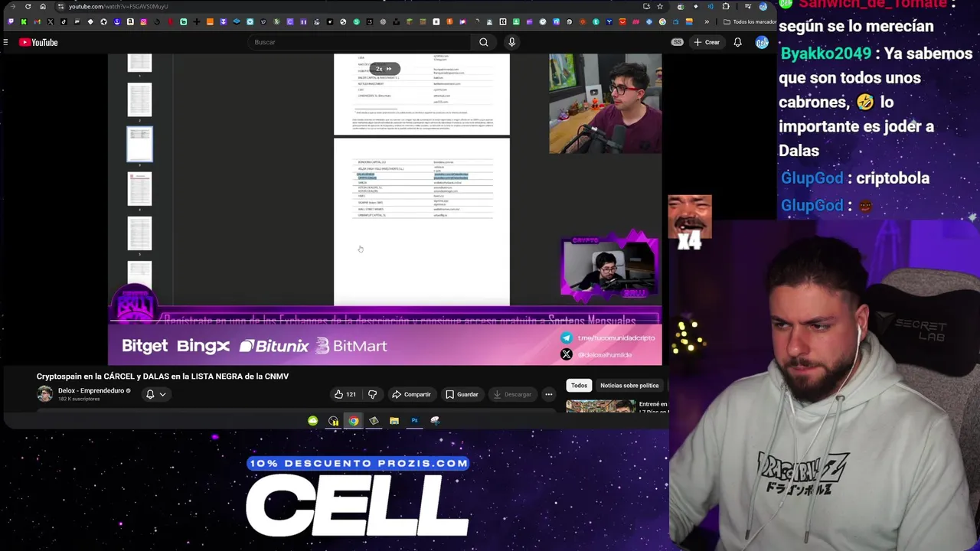Start voice search with the microphone icon

pos(511,42)
